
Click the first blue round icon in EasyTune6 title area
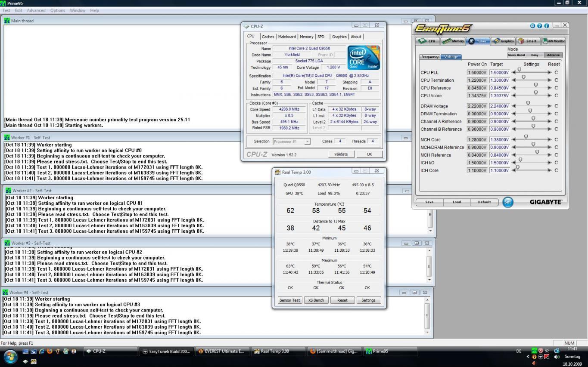point(532,26)
